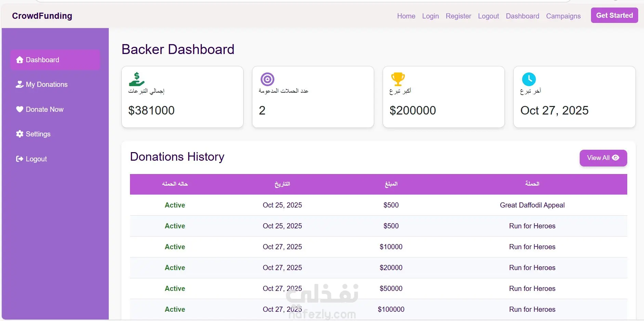Click the sidebar Logout arrow icon
The height and width of the screenshot is (321, 644).
[x=19, y=159]
